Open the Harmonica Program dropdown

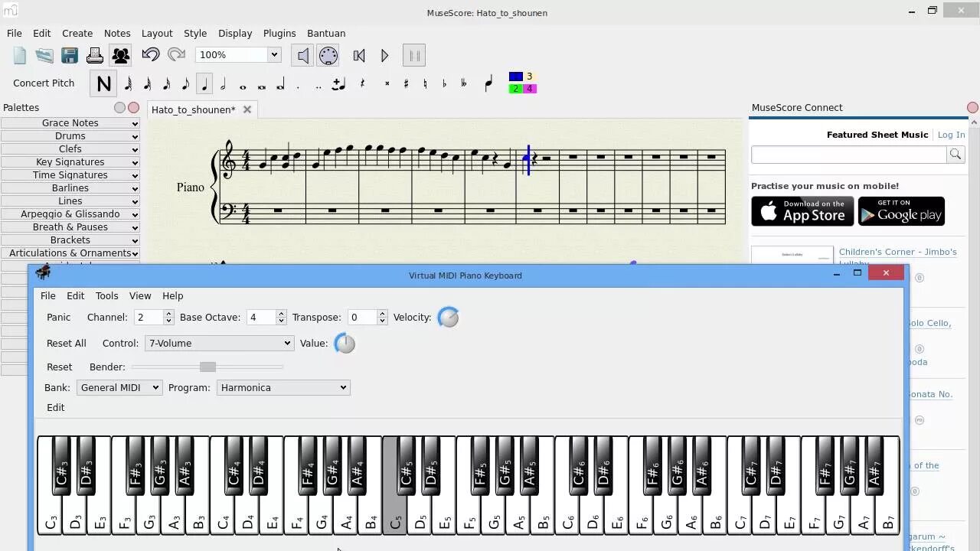tap(283, 388)
